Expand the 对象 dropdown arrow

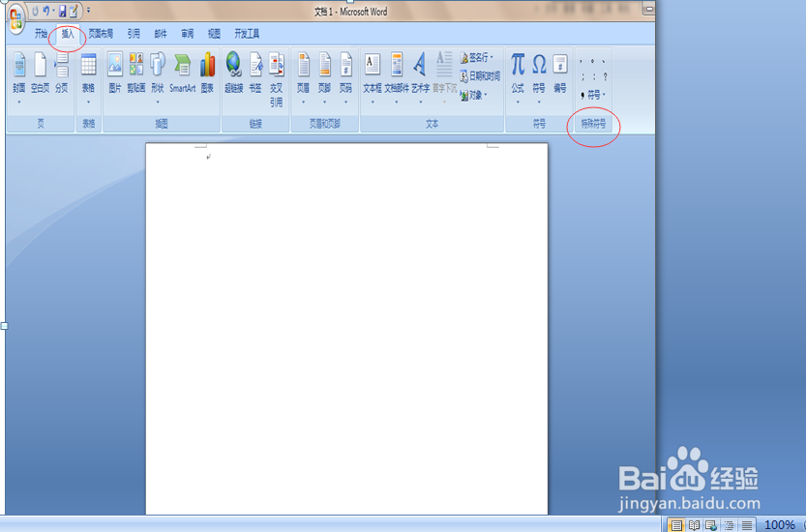pyautogui.click(x=486, y=96)
